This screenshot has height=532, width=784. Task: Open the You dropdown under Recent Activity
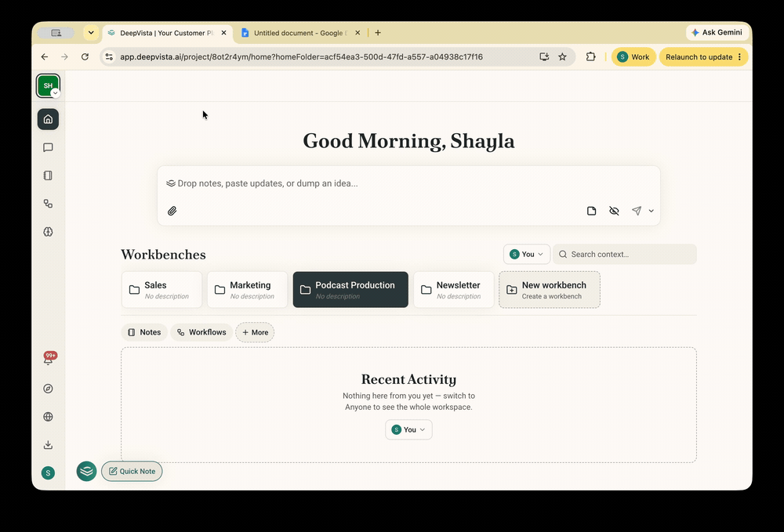(408, 429)
